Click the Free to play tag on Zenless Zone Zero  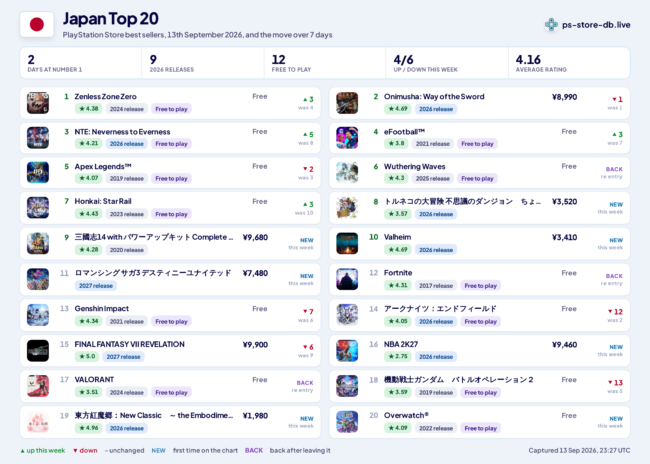[x=171, y=109]
